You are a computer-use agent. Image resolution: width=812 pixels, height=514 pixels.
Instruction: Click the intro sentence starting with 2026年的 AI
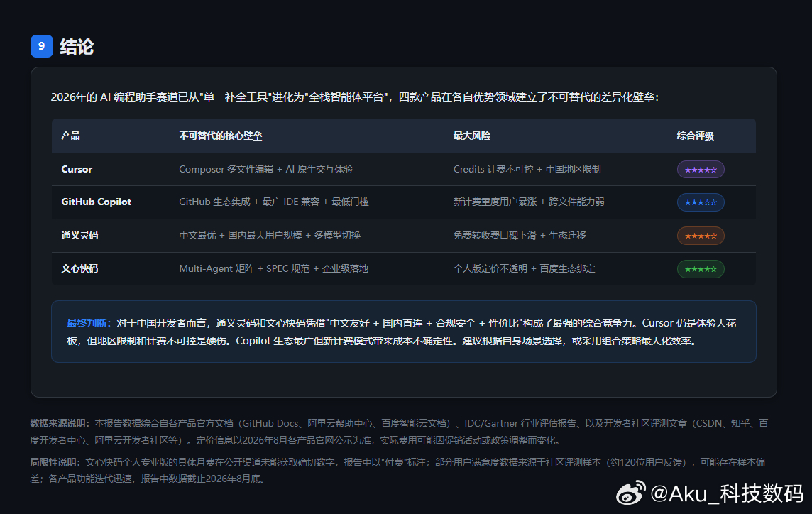[354, 97]
